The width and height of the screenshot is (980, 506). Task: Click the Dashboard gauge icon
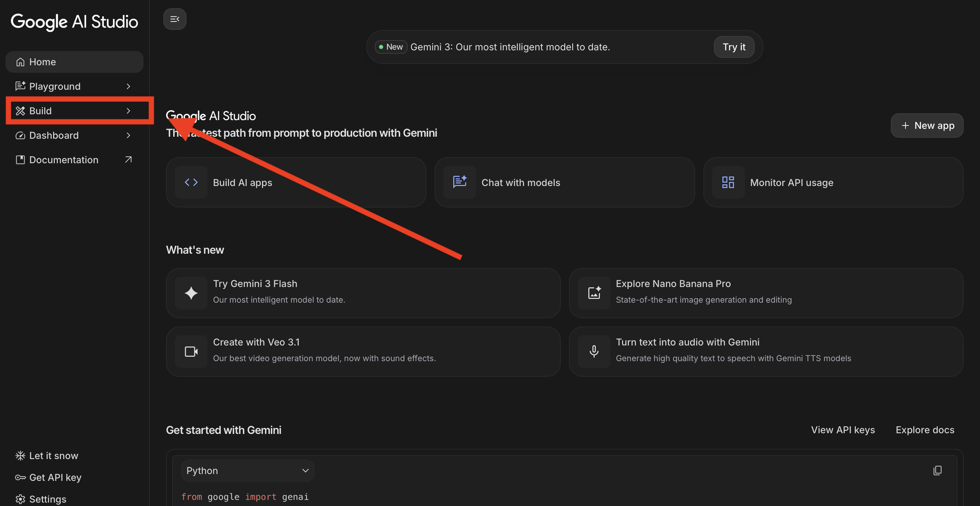[20, 135]
